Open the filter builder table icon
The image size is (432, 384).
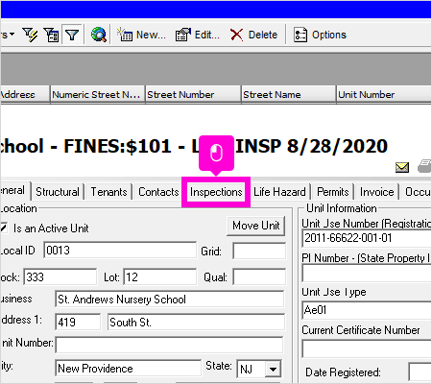51,35
